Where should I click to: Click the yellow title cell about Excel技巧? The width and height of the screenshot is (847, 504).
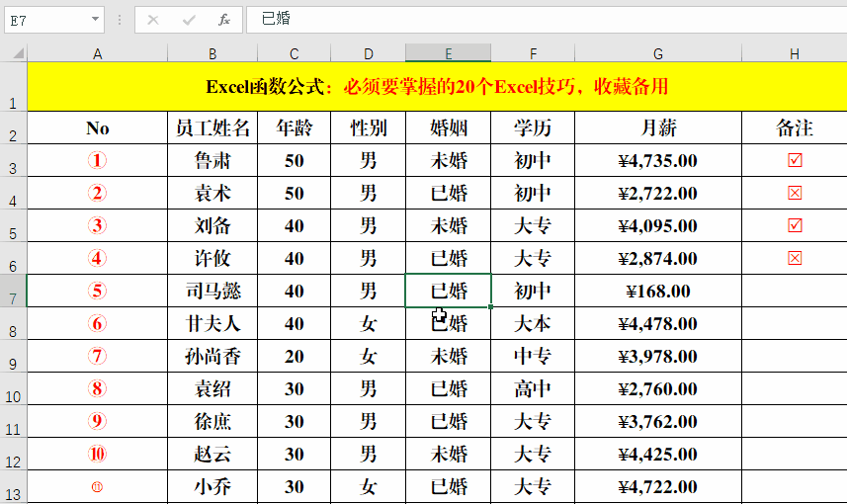[x=437, y=87]
